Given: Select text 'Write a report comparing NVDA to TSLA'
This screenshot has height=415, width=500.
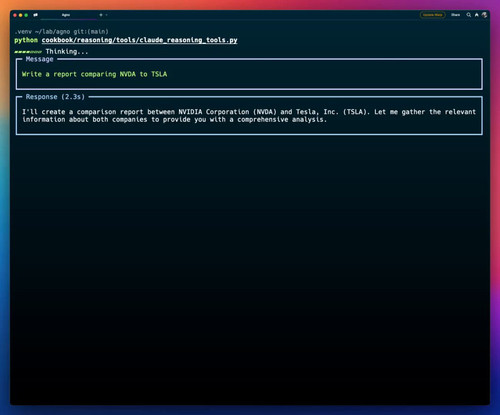Looking at the screenshot, I should (x=94, y=74).
